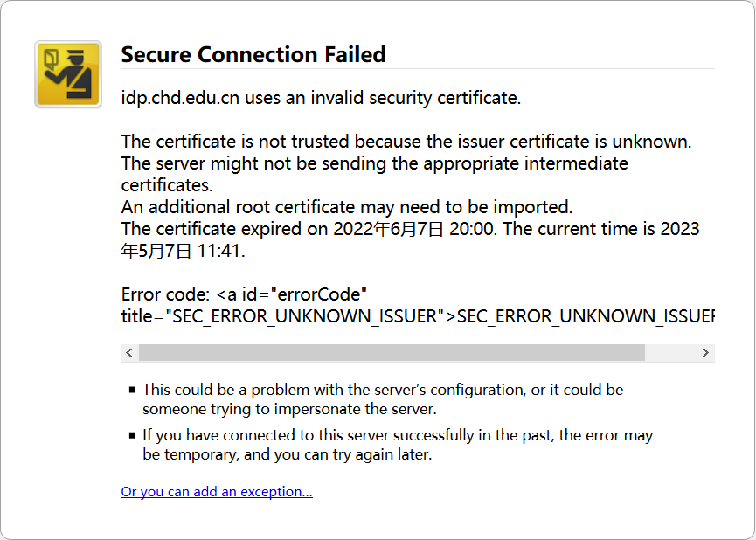
Task: Click the 'Error code: <a id="errorCode"' line
Action: (x=244, y=294)
